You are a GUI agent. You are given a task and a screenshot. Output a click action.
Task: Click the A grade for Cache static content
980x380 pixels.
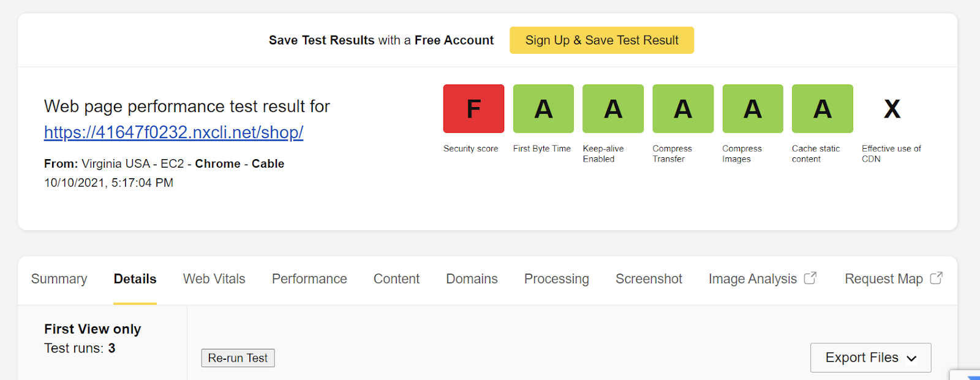(823, 108)
